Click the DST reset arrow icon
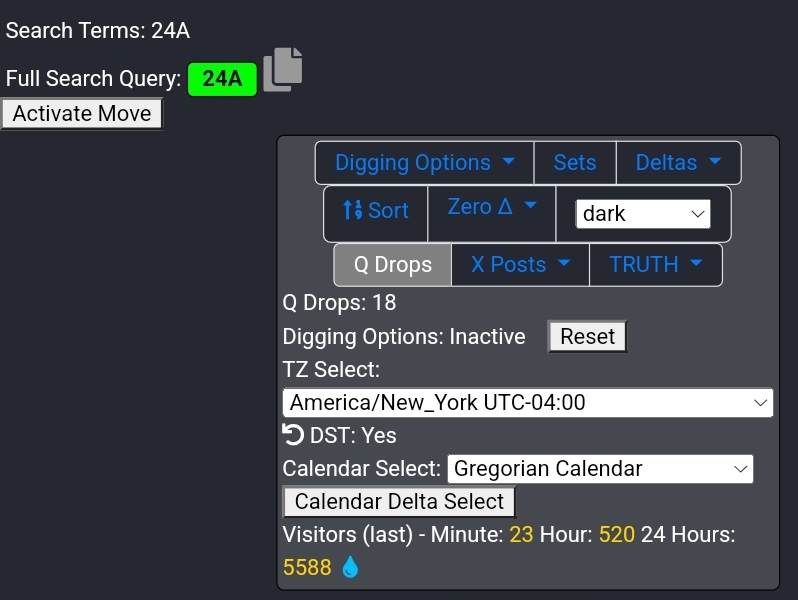 tap(293, 435)
